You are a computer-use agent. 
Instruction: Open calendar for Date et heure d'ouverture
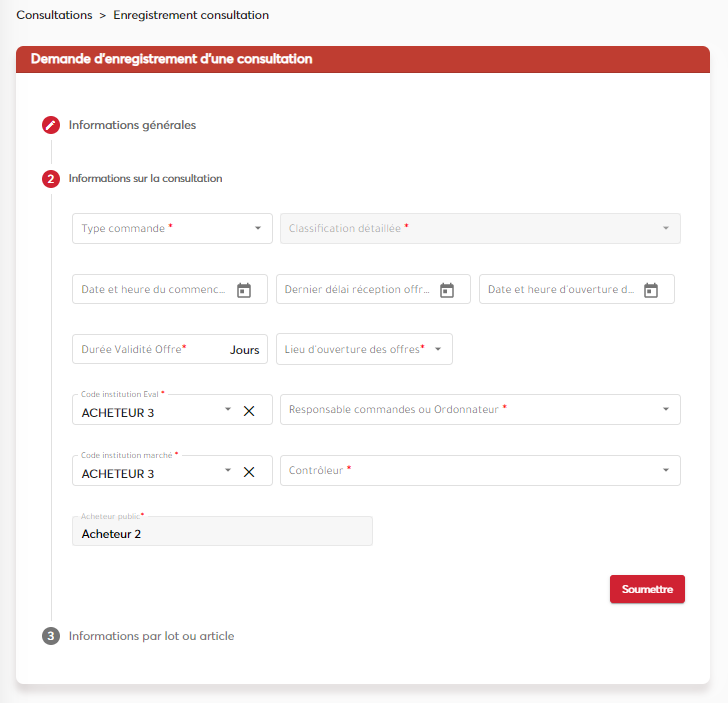[651, 290]
